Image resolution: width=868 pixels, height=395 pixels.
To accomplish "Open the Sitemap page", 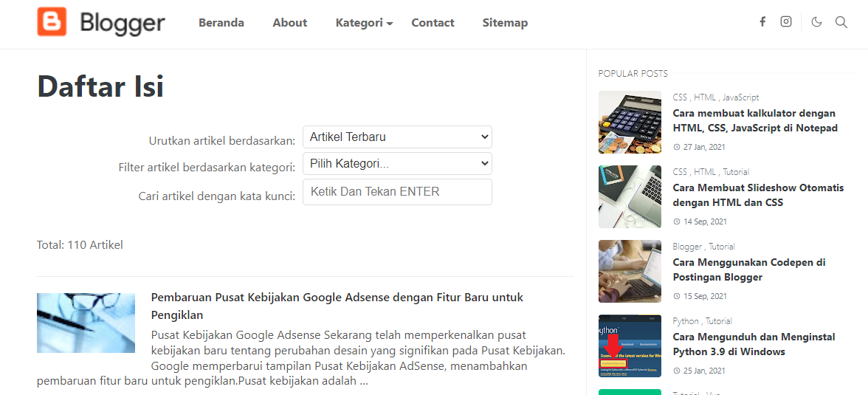I will click(505, 23).
